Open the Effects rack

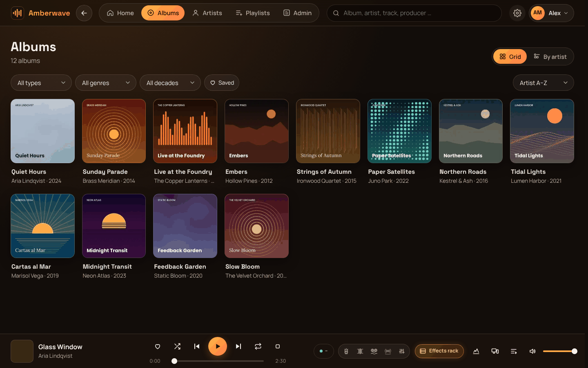click(x=439, y=351)
